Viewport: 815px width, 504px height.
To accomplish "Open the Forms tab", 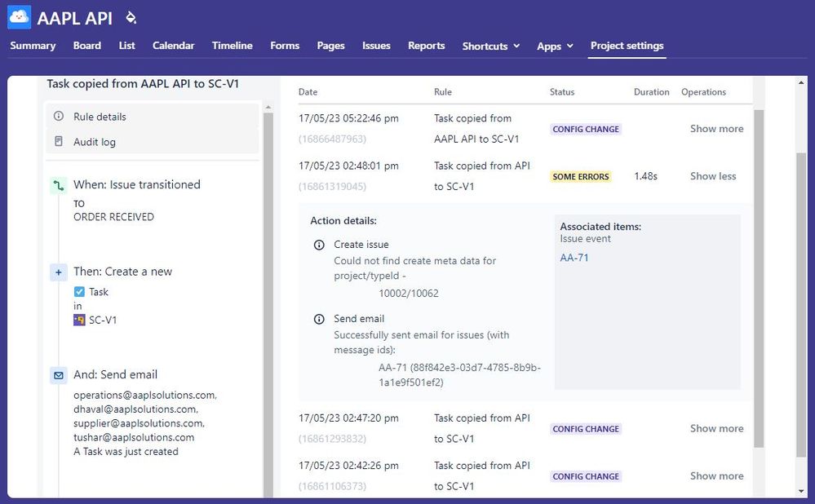I will pyautogui.click(x=285, y=46).
